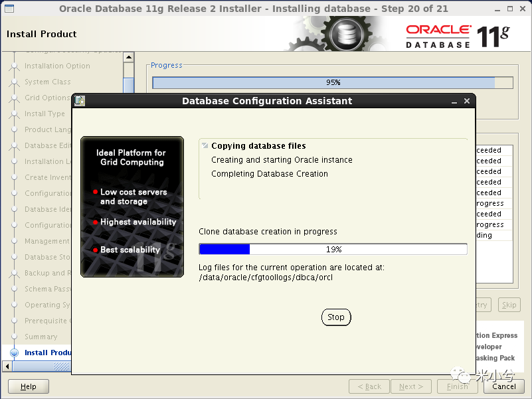Cancel the Oracle installer

(504, 386)
